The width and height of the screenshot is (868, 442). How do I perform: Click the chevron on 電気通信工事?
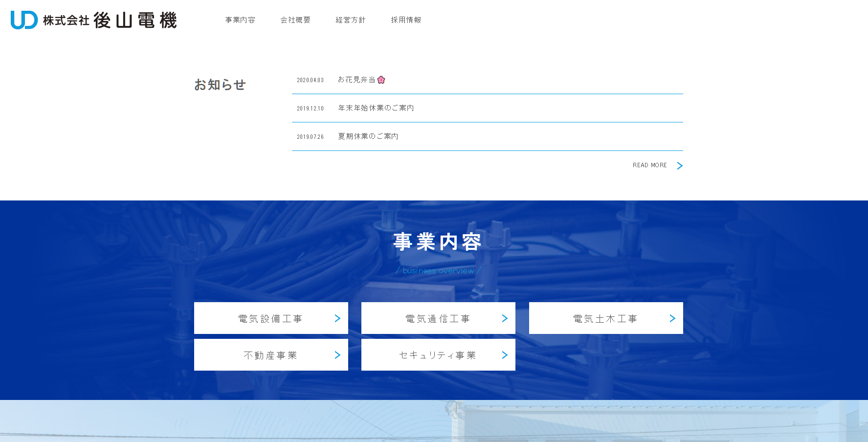[505, 318]
